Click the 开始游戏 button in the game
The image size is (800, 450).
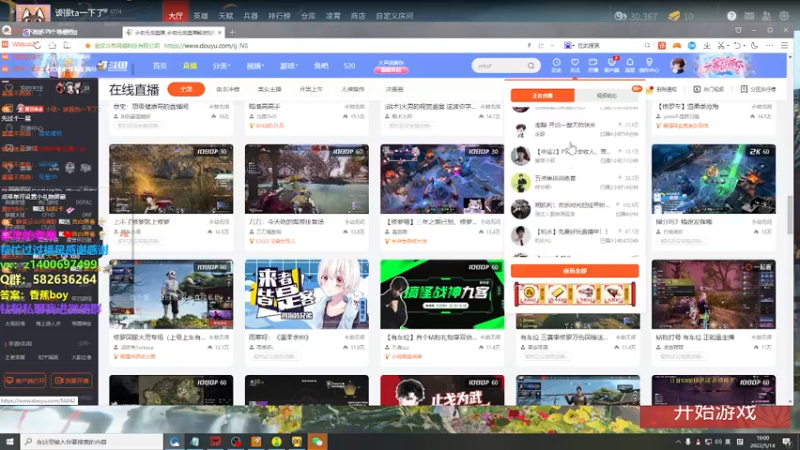click(715, 413)
